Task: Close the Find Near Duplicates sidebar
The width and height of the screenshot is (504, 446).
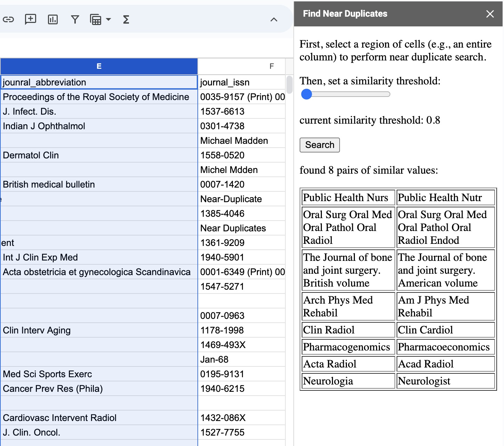Action: click(x=490, y=14)
